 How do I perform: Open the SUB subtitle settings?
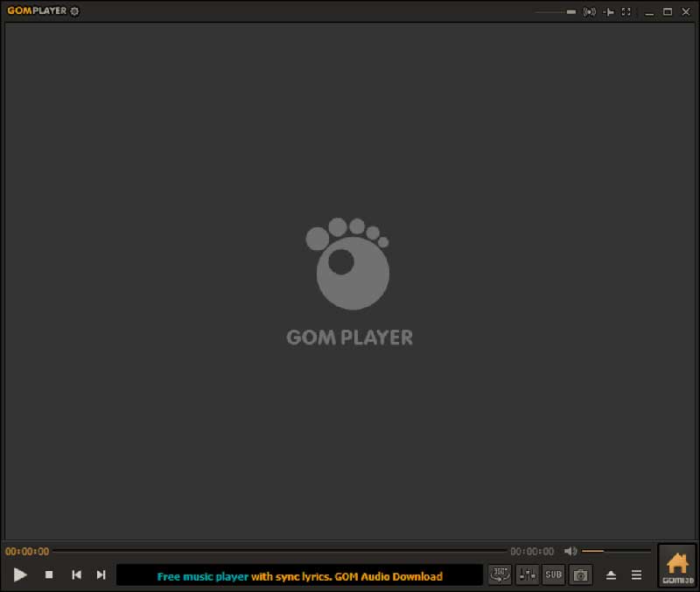(553, 575)
